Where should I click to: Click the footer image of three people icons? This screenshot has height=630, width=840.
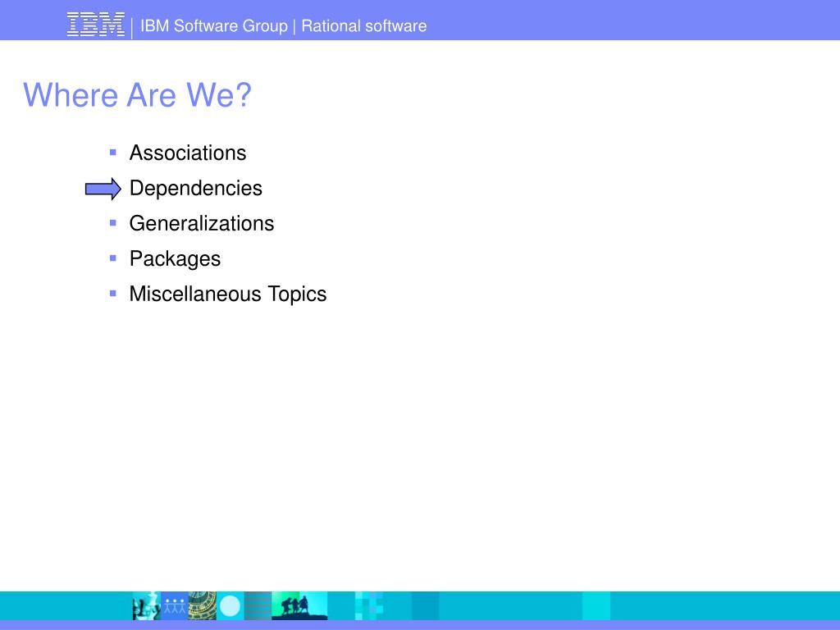pyautogui.click(x=175, y=606)
